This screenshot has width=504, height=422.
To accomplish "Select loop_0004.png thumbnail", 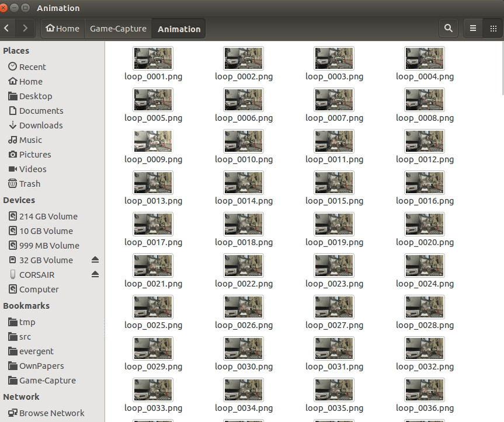I will (x=425, y=58).
